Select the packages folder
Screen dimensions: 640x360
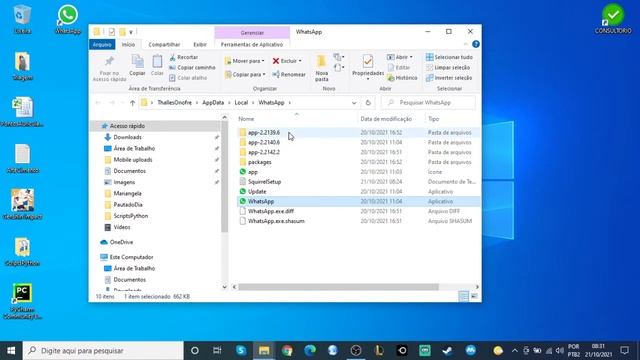click(260, 162)
